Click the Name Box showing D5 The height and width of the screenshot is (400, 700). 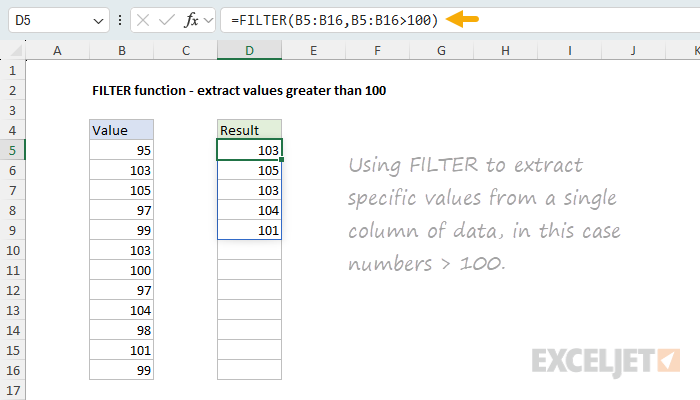[x=58, y=20]
